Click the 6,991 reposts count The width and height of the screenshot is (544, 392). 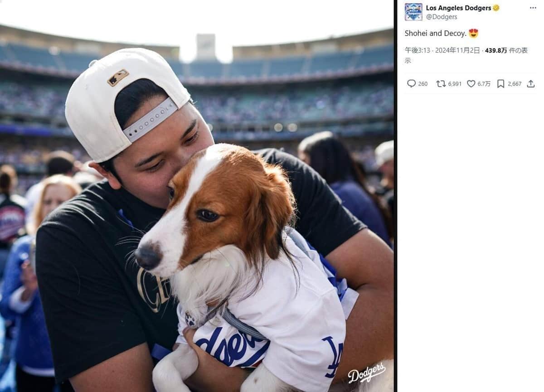455,84
